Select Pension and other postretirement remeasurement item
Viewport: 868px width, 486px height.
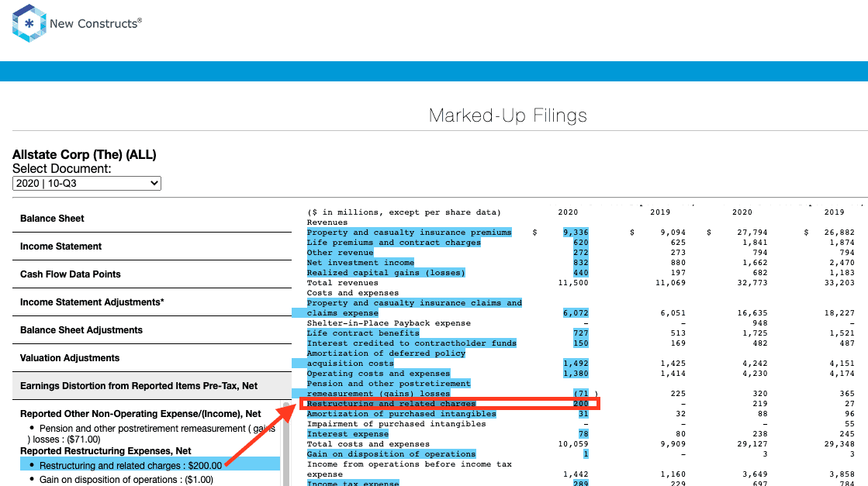(152, 434)
